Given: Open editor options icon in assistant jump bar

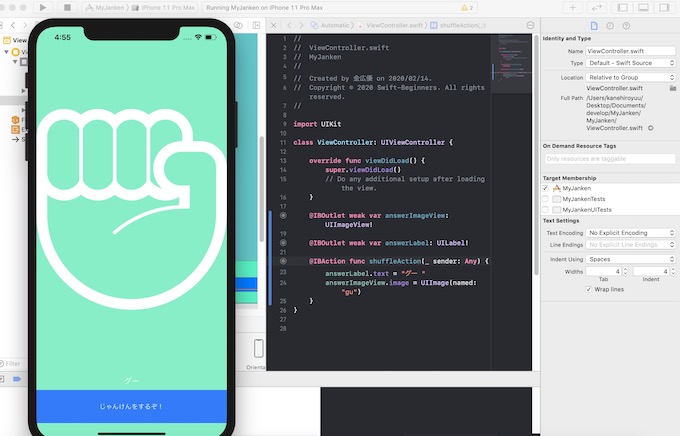Looking at the screenshot, I should (x=530, y=25).
